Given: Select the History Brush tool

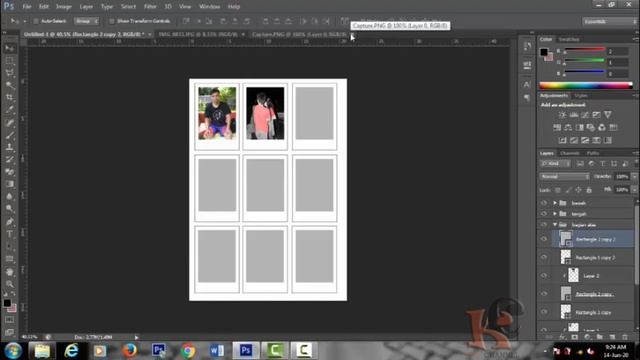Looking at the screenshot, I should coord(9,159).
